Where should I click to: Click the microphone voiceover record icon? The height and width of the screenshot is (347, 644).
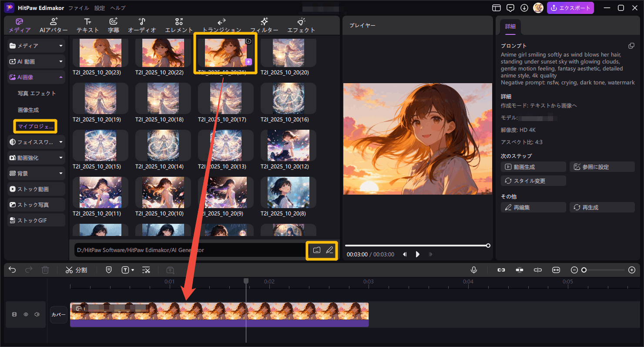coord(474,270)
